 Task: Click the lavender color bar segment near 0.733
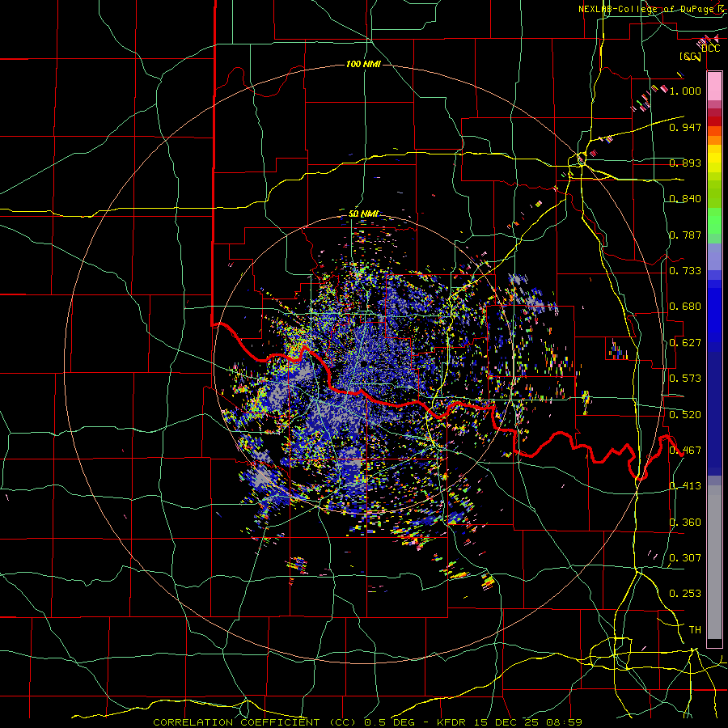coord(714,257)
